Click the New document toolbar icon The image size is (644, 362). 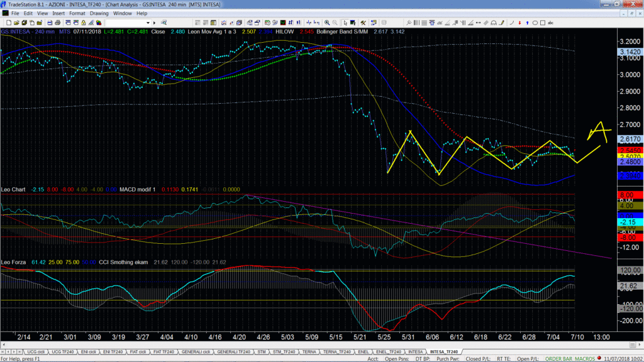[x=9, y=23]
